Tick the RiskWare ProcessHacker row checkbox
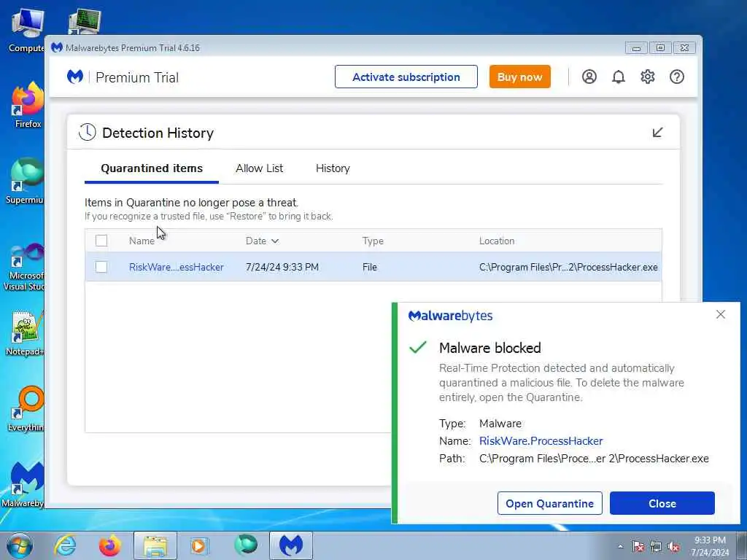Screen dimensions: 747x560 [101, 267]
